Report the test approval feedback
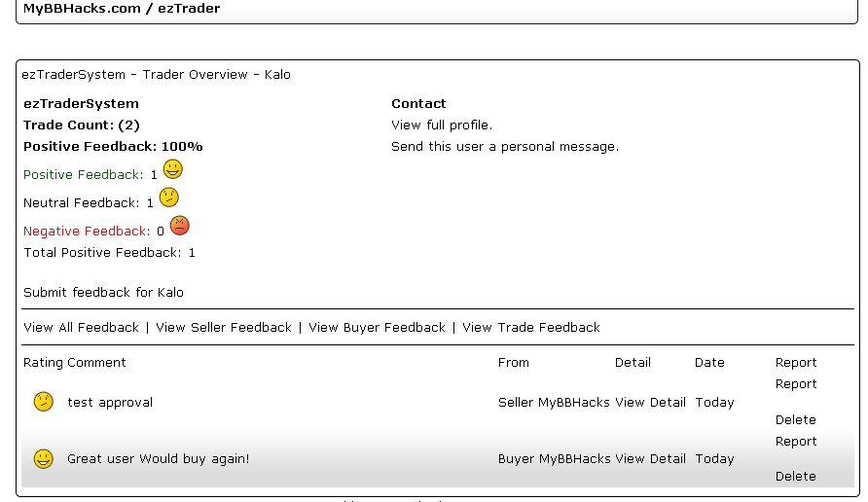 796,384
